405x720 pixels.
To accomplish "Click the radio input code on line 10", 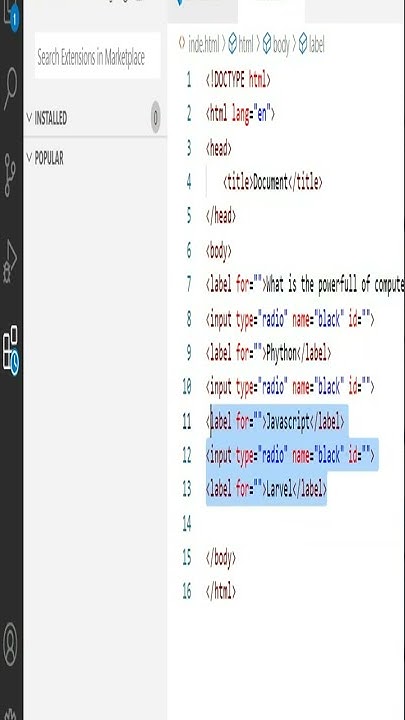I will pos(290,387).
